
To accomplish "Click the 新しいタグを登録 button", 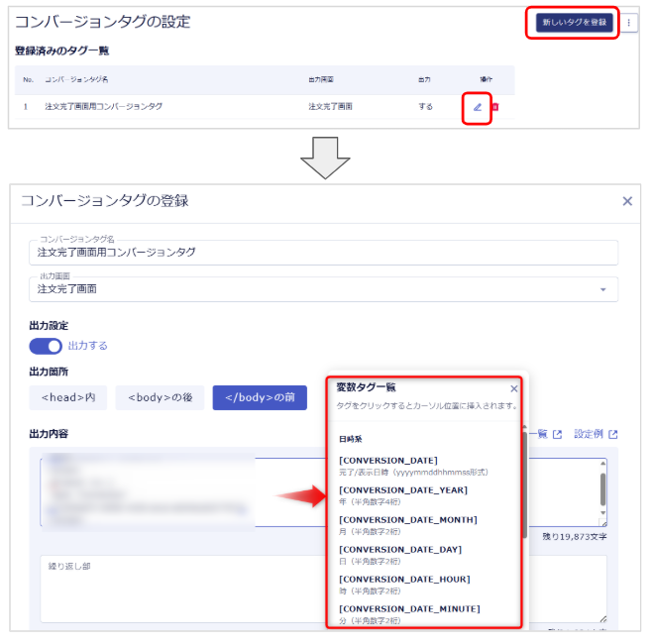I will pos(574,23).
